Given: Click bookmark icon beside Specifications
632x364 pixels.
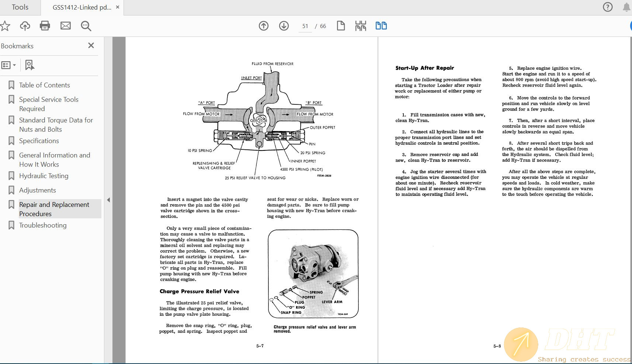Looking at the screenshot, I should (11, 141).
